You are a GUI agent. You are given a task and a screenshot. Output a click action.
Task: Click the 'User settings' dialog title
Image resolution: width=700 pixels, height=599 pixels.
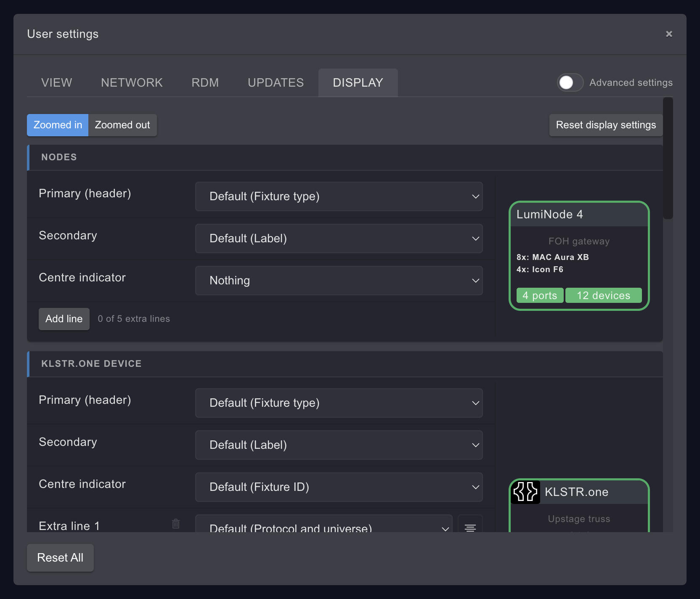click(63, 34)
